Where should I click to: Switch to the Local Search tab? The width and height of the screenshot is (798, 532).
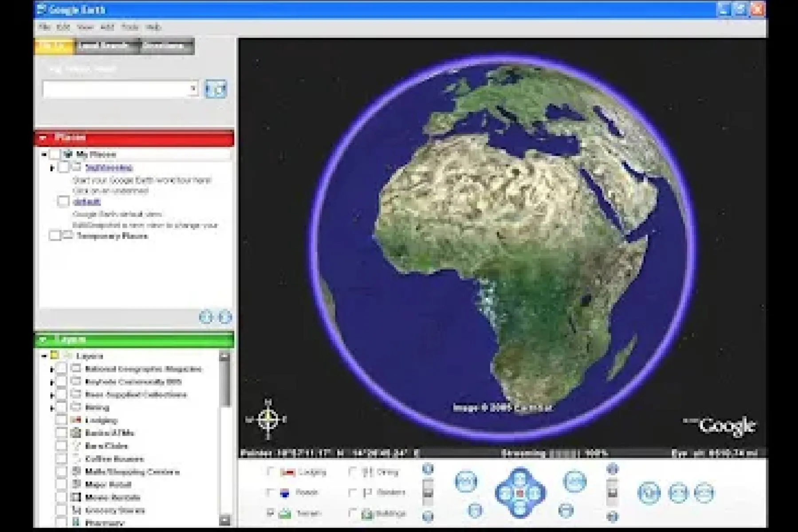click(x=104, y=46)
